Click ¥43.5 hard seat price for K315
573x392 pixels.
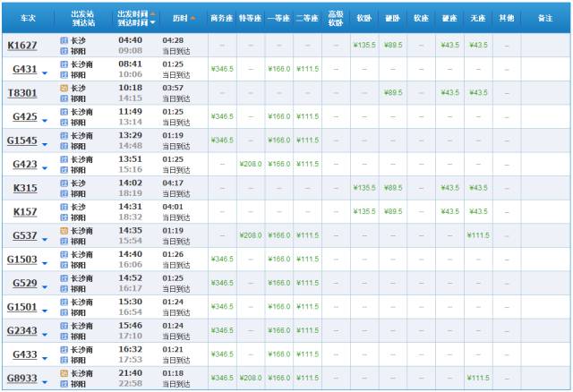pyautogui.click(x=449, y=188)
